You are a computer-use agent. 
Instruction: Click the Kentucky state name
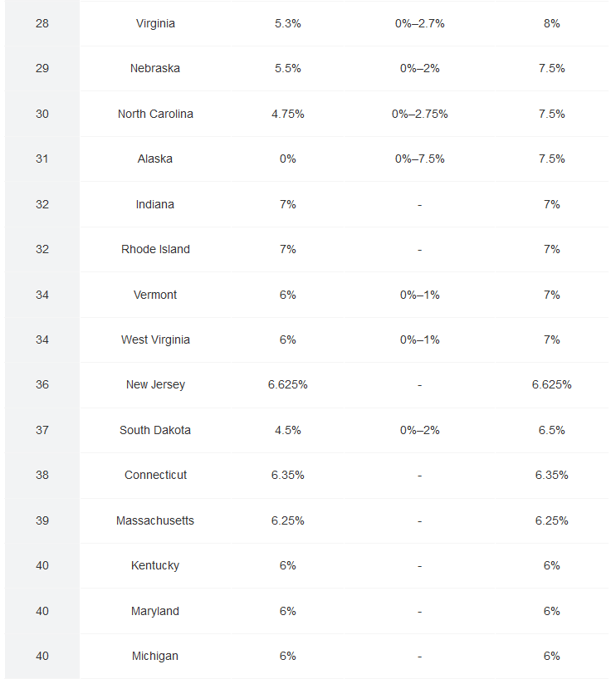tap(155, 565)
